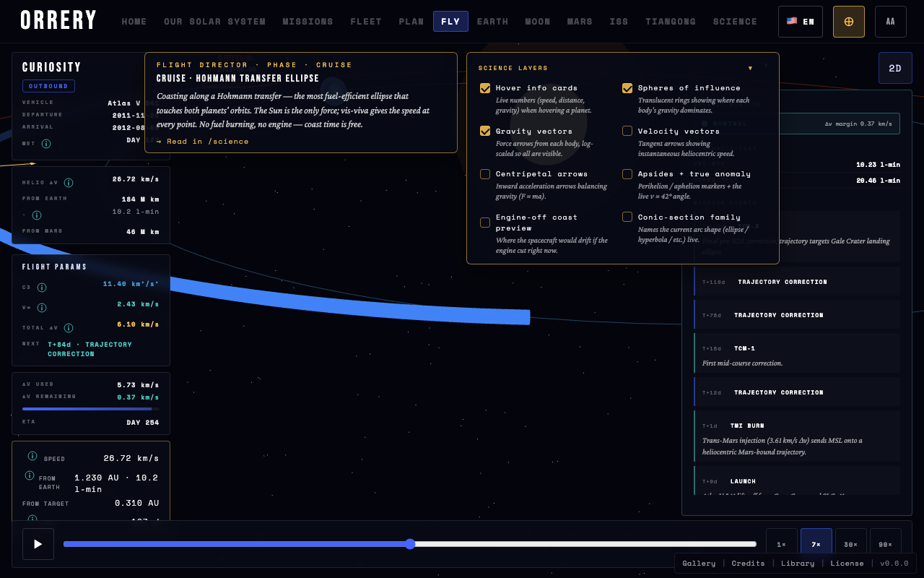The image size is (924, 578).
Task: Open the HELIO ΔV info icon
Action: pos(69,183)
